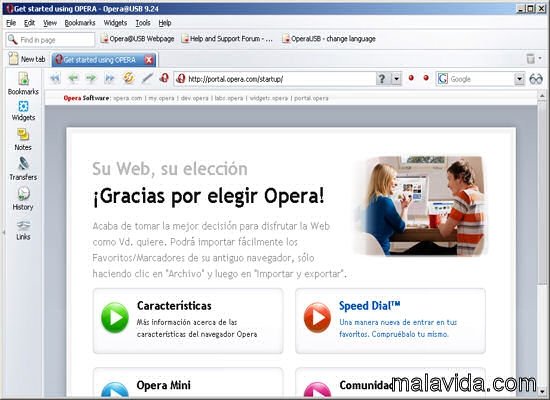550x400 pixels.
Task: Expand the Google search dropdown
Action: pos(519,79)
